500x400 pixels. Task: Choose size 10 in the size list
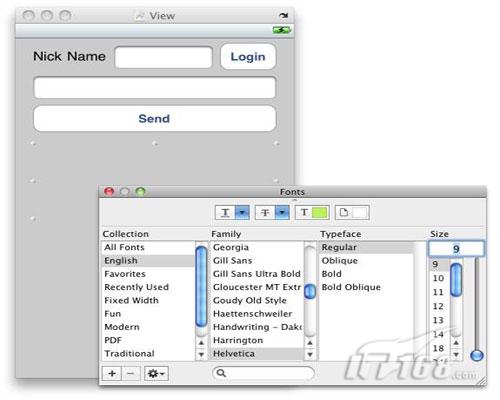[x=439, y=278]
